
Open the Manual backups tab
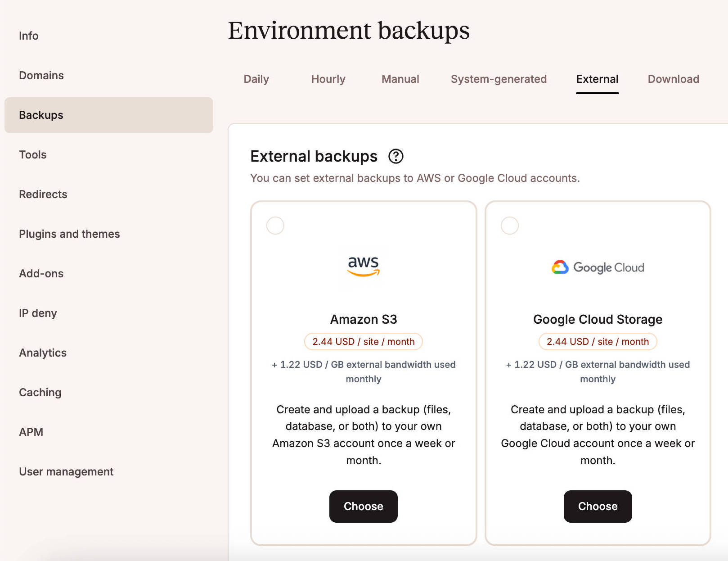coord(400,79)
